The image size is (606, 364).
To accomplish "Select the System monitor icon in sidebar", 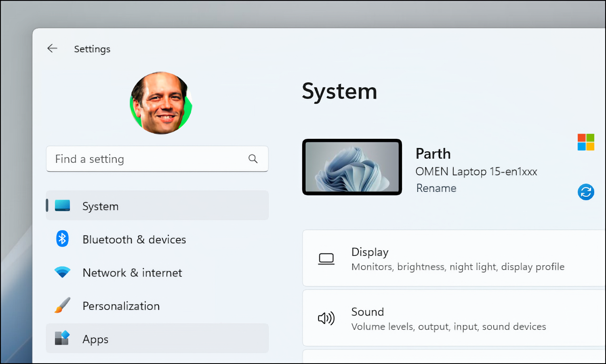I will tap(62, 206).
